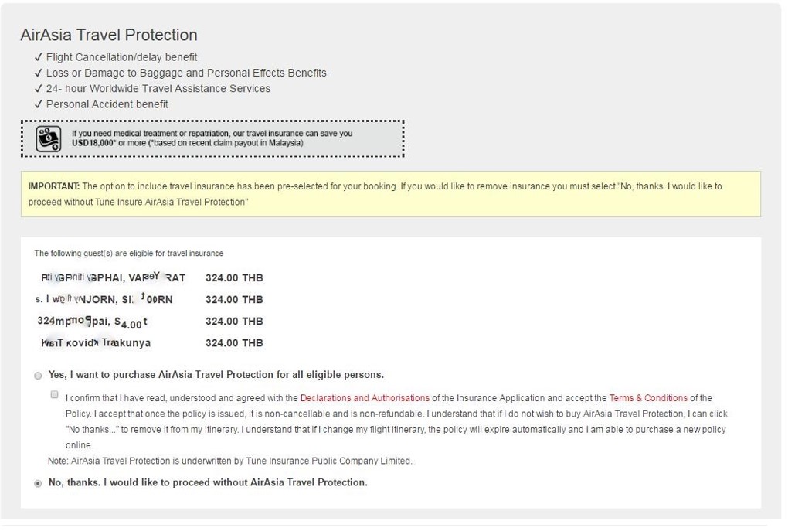Image resolution: width=812 pixels, height=531 pixels.
Task: Click 'Yes, I want to purchase' label text
Action: coord(216,375)
